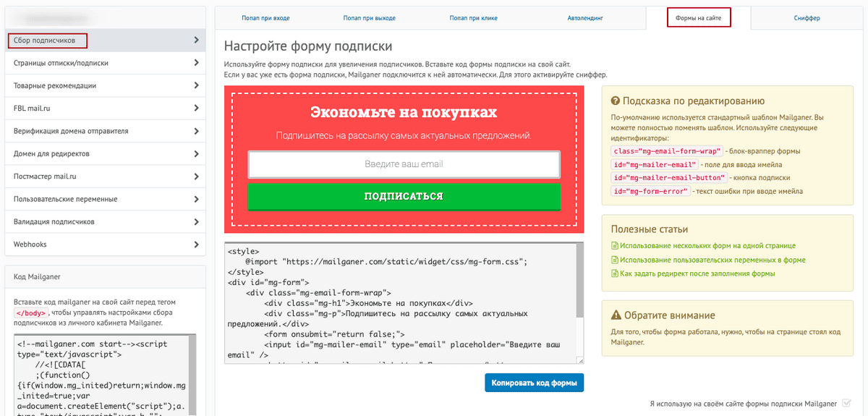Click the question mark icon beside Подсказка по редактированию
Image resolution: width=868 pixels, height=416 pixels.
[x=616, y=101]
